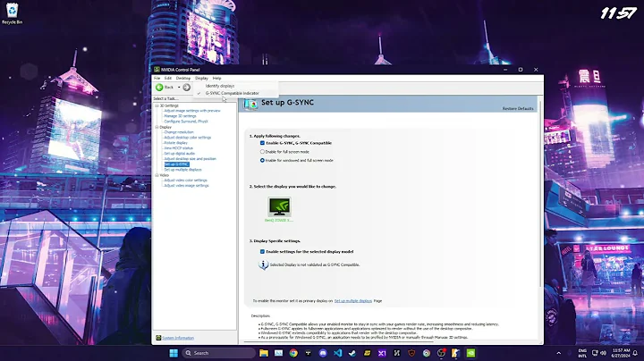
Task: Show hidden system tray icons chevron
Action: click(x=558, y=353)
